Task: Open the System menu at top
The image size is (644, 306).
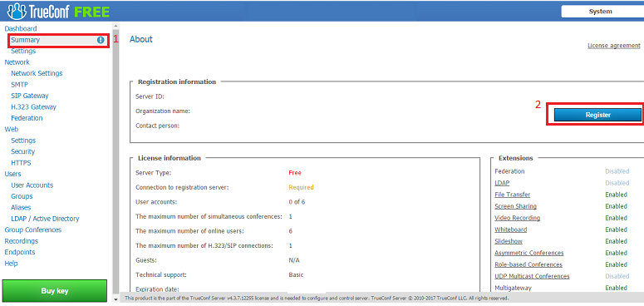Action: point(602,12)
